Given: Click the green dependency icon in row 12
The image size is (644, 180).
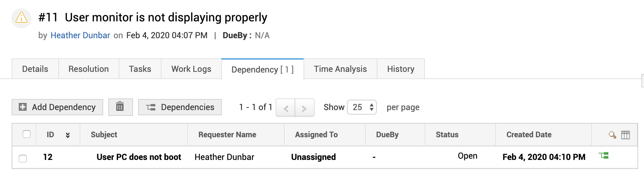Looking at the screenshot, I should (603, 156).
